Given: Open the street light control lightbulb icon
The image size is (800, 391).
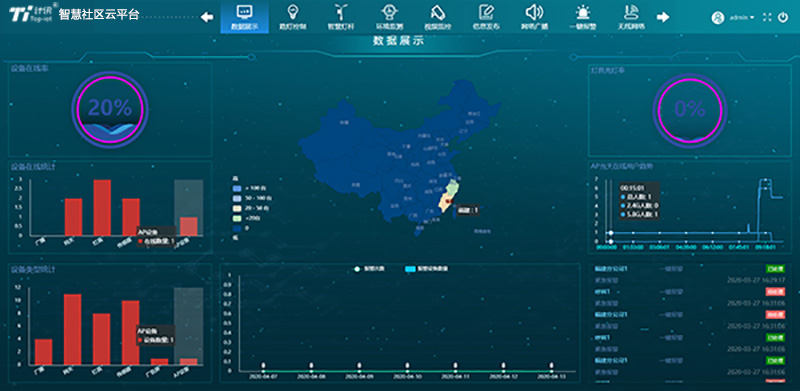Looking at the screenshot, I should pos(293,11).
